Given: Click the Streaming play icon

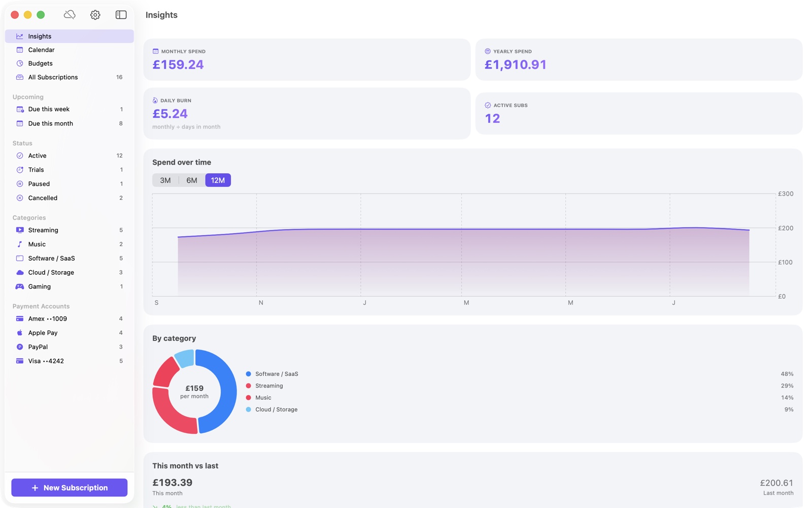Looking at the screenshot, I should pos(20,230).
